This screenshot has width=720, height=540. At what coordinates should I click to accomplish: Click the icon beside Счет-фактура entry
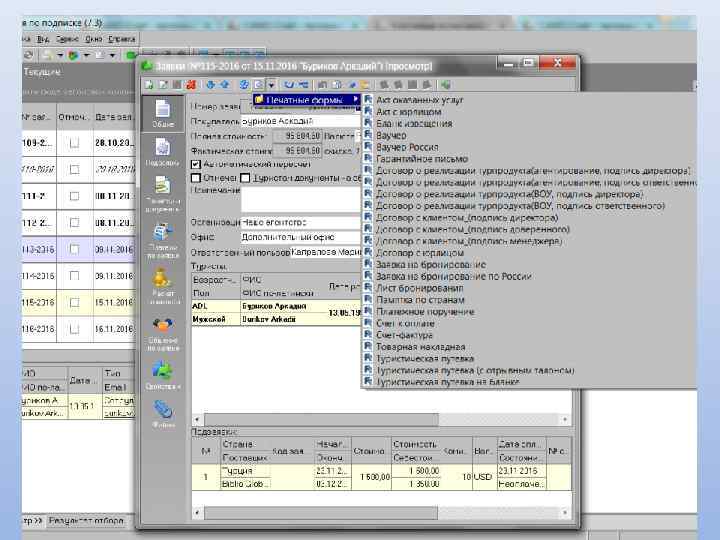point(368,335)
